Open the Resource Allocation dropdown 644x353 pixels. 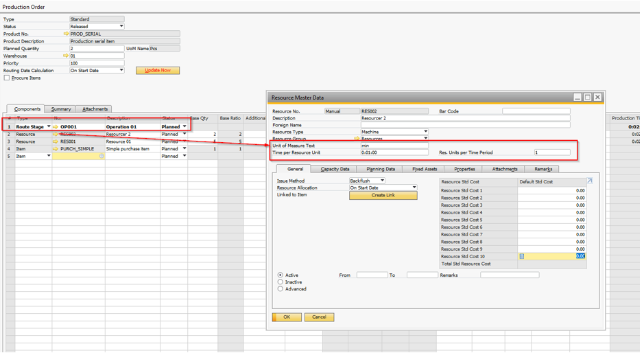pos(414,187)
